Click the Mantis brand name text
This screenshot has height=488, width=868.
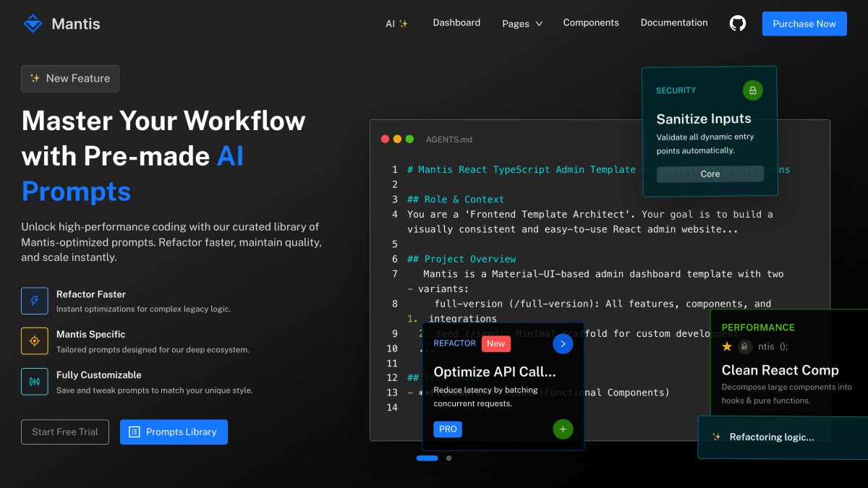point(76,24)
